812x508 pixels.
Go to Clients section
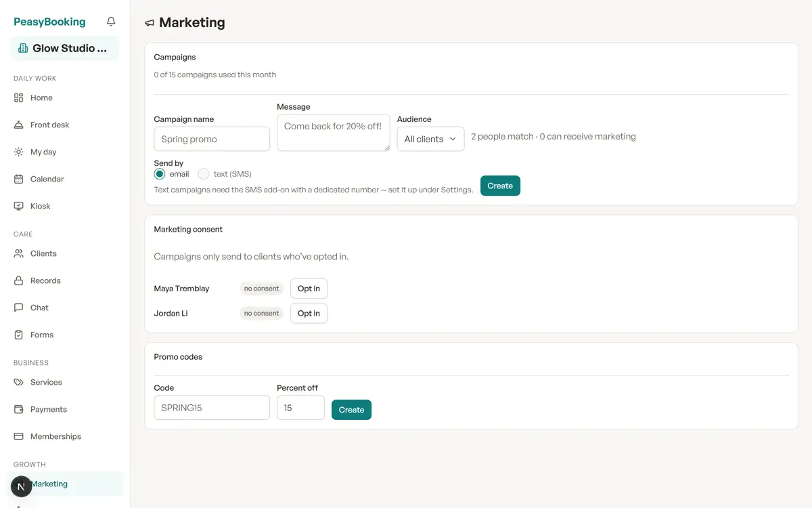pos(65,253)
